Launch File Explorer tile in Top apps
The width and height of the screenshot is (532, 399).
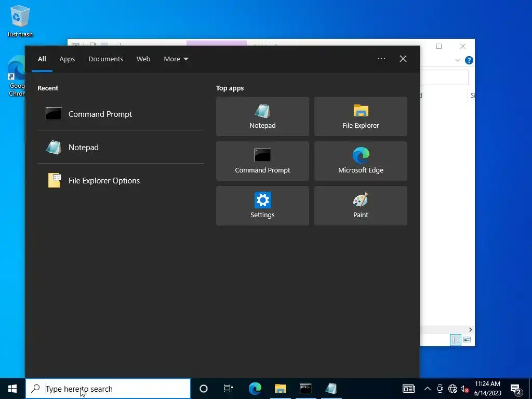click(361, 116)
